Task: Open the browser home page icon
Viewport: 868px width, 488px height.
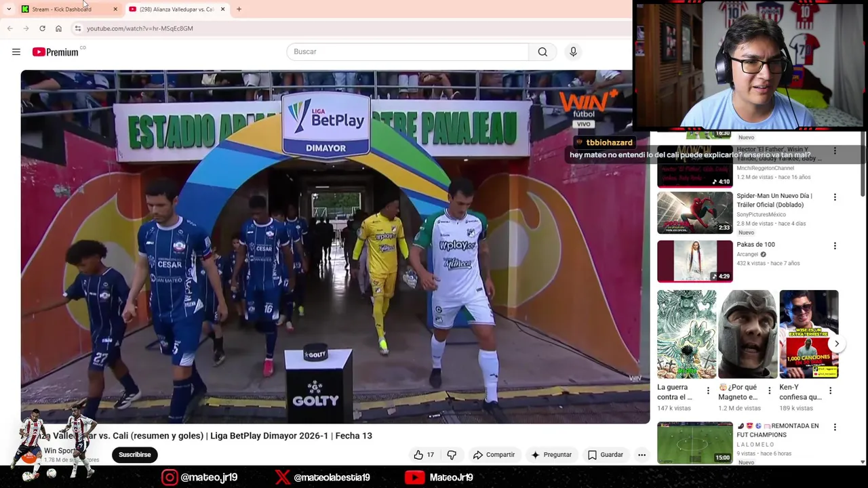Action: (58, 28)
